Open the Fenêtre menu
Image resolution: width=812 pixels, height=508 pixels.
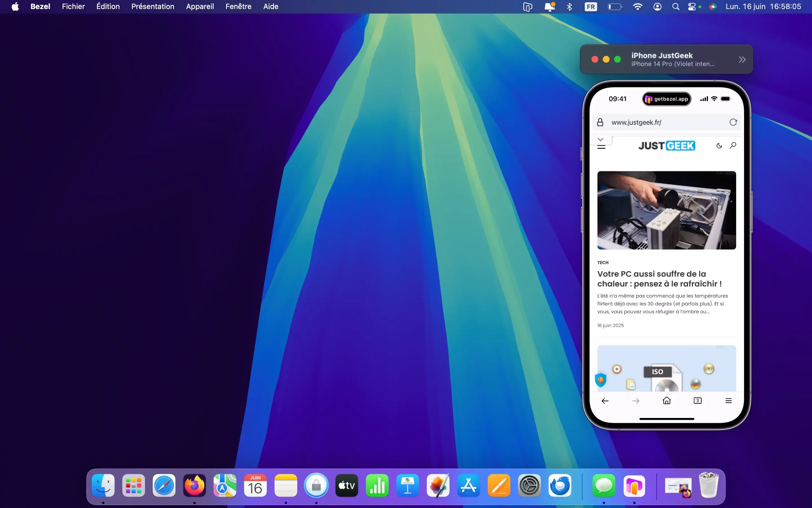click(238, 7)
